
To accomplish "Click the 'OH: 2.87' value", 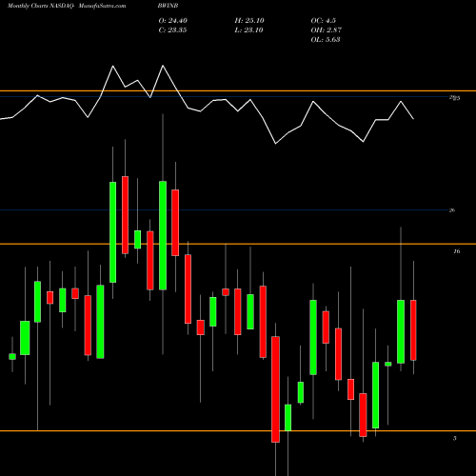I will [327, 30].
